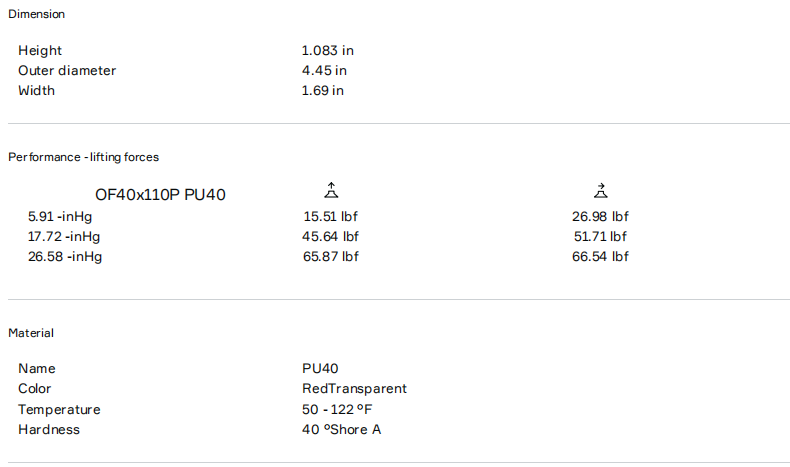
Task: Select the 17.72 -inHg vacuum level row
Action: pyautogui.click(x=64, y=236)
